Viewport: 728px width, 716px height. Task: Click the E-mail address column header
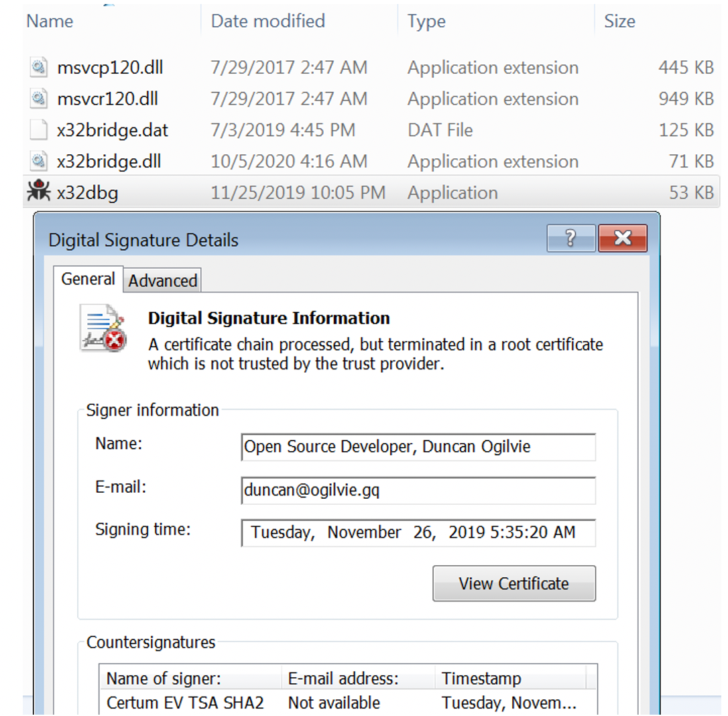tap(359, 678)
